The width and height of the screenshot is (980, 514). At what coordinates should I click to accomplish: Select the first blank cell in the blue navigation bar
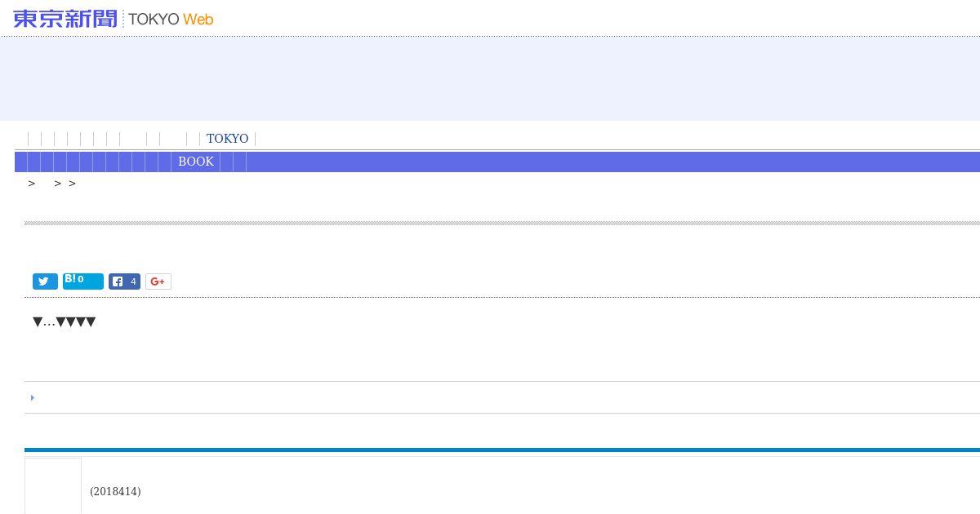point(20,162)
